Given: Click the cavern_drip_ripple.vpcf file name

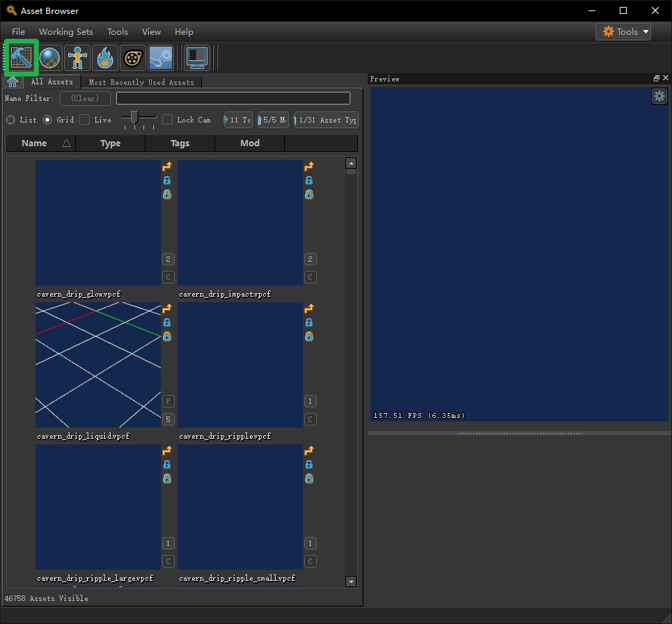Looking at the screenshot, I should 225,436.
